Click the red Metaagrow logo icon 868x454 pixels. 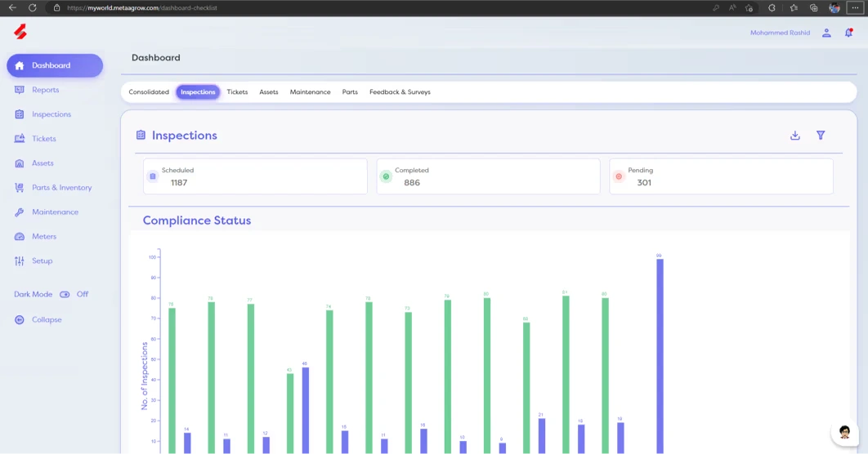click(x=20, y=32)
